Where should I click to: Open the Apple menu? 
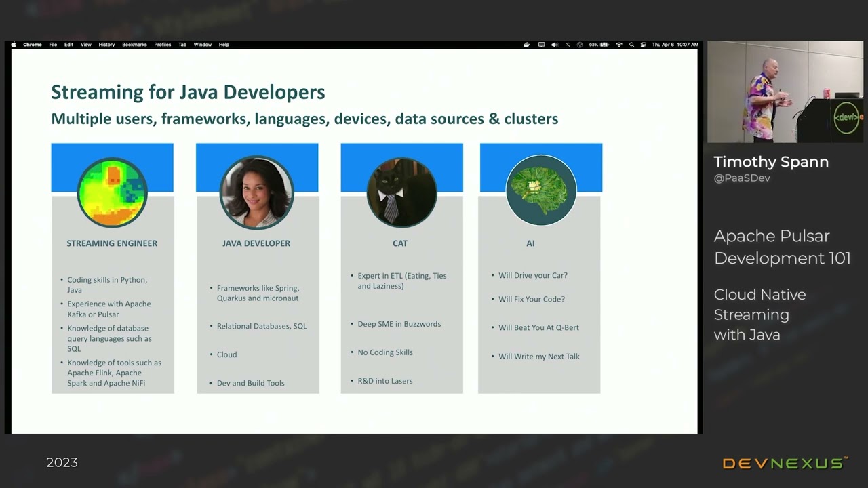coord(14,45)
